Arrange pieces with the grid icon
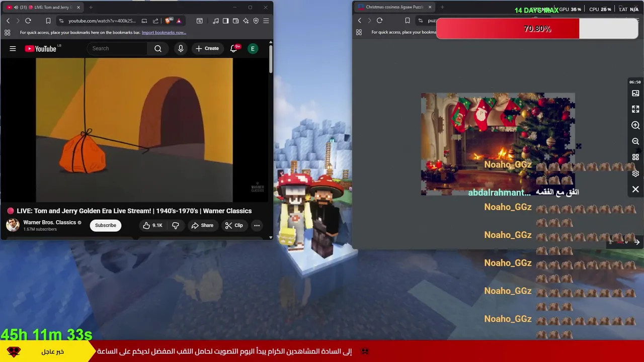Image resolution: width=644 pixels, height=362 pixels. (x=635, y=157)
